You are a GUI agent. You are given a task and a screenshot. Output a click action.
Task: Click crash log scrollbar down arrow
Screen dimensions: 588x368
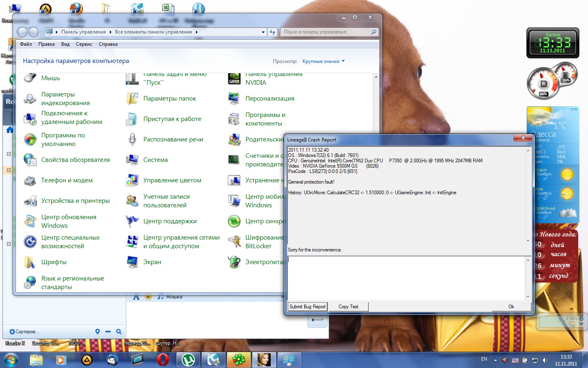point(528,241)
